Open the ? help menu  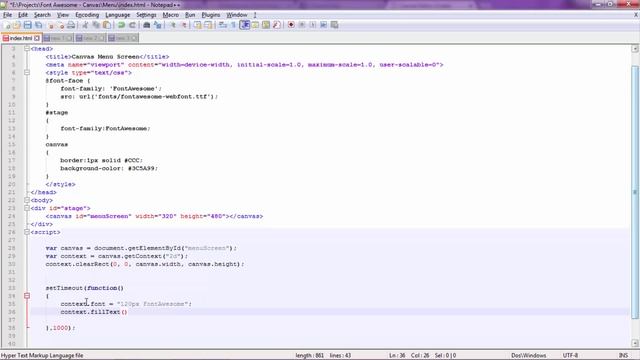pos(255,15)
